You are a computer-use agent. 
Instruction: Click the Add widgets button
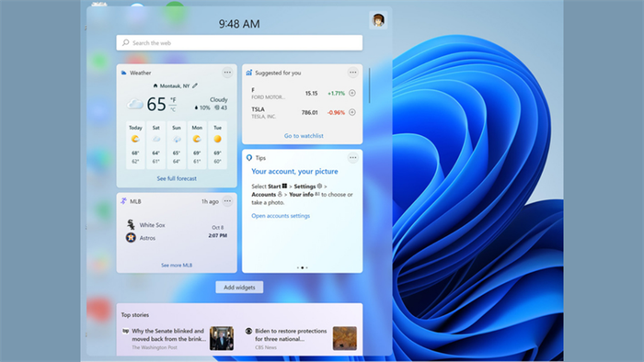pyautogui.click(x=239, y=288)
